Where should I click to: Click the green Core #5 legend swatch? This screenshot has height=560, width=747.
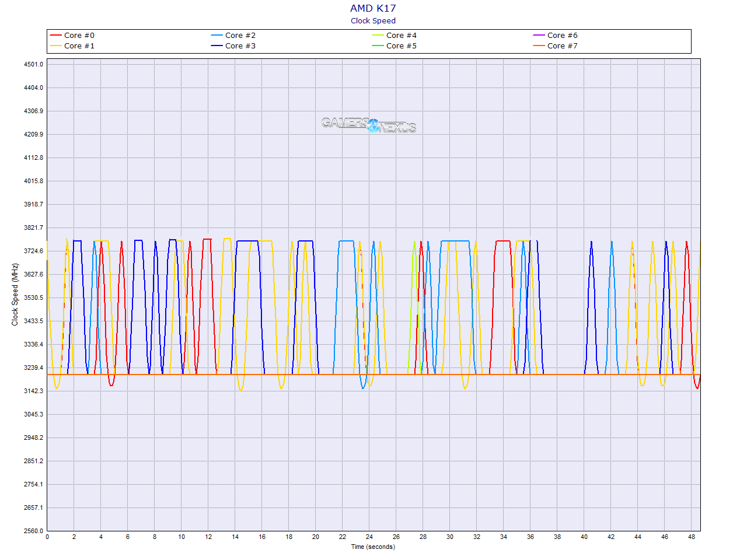tap(378, 46)
